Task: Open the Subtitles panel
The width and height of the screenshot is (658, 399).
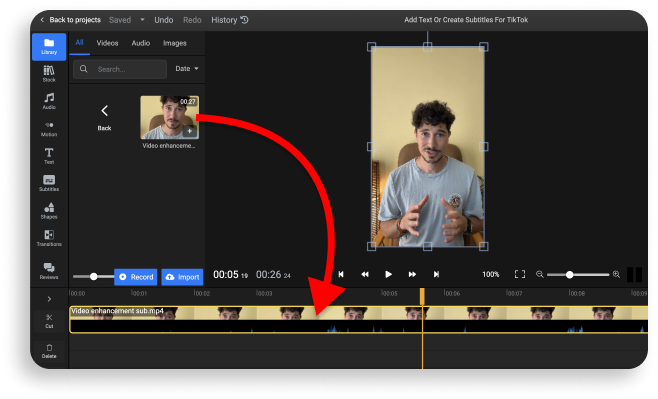Action: pos(49,183)
